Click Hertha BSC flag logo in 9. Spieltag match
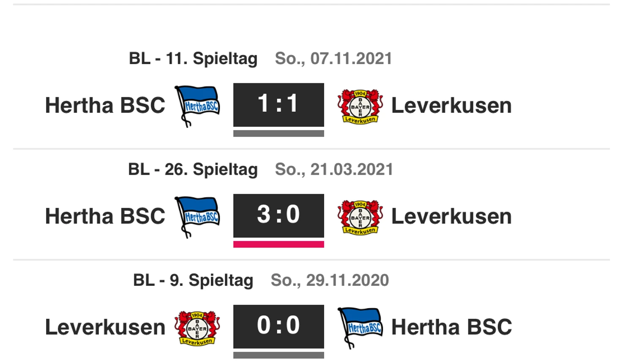Viewport: 617px width, 364px height. tap(360, 328)
